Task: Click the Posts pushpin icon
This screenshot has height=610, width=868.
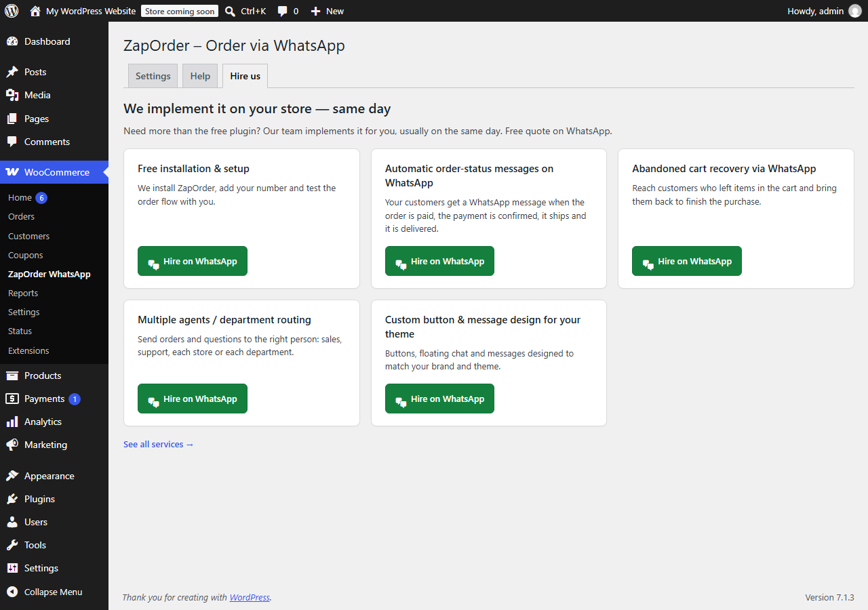Action: coord(12,72)
